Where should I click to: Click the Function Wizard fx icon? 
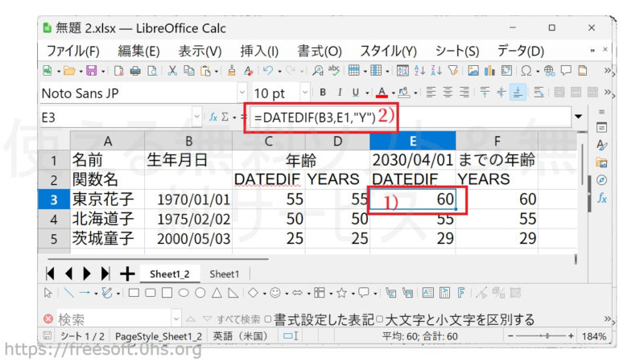pyautogui.click(x=213, y=117)
